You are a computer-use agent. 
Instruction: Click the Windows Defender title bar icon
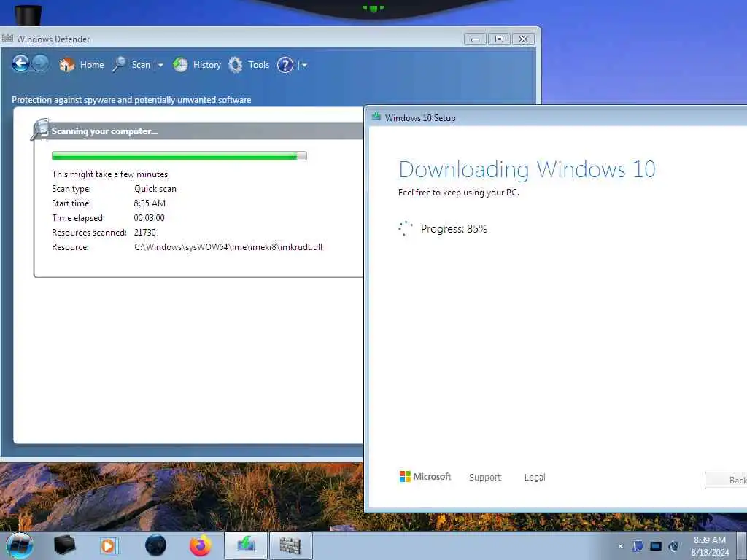(7, 38)
